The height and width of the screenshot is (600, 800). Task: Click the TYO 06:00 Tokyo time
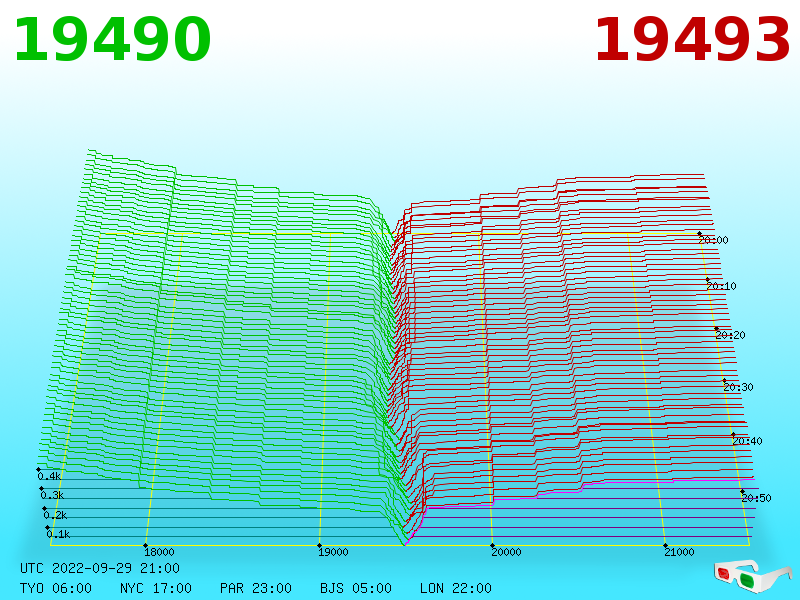[x=56, y=588]
